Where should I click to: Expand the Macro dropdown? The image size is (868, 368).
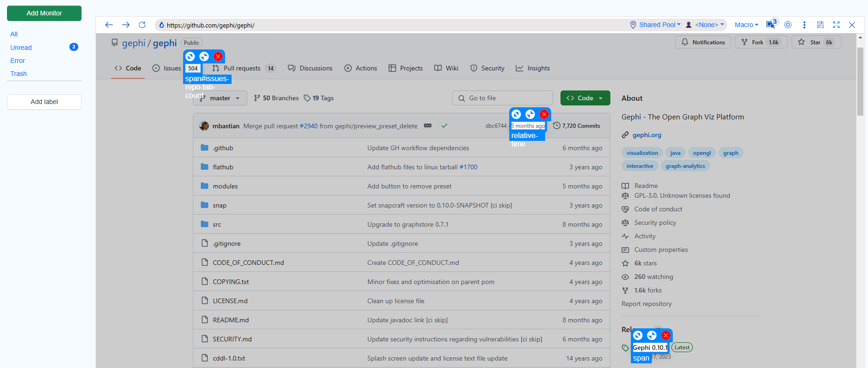tap(746, 25)
